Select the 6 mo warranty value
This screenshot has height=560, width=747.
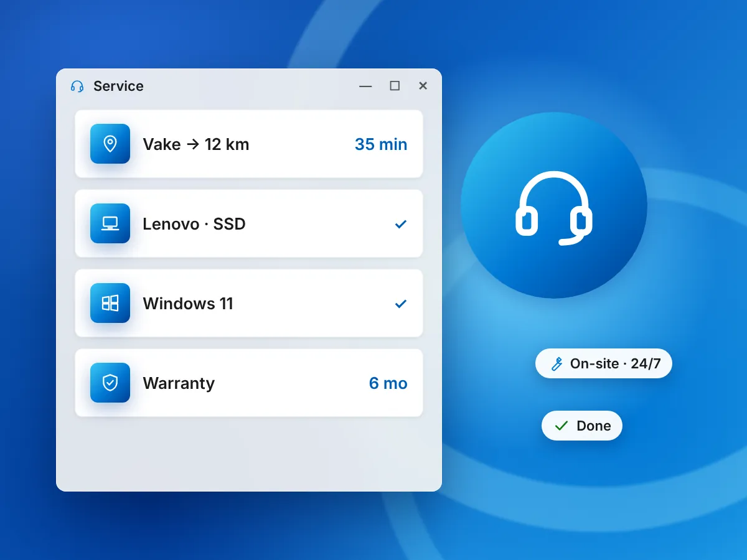click(x=388, y=383)
